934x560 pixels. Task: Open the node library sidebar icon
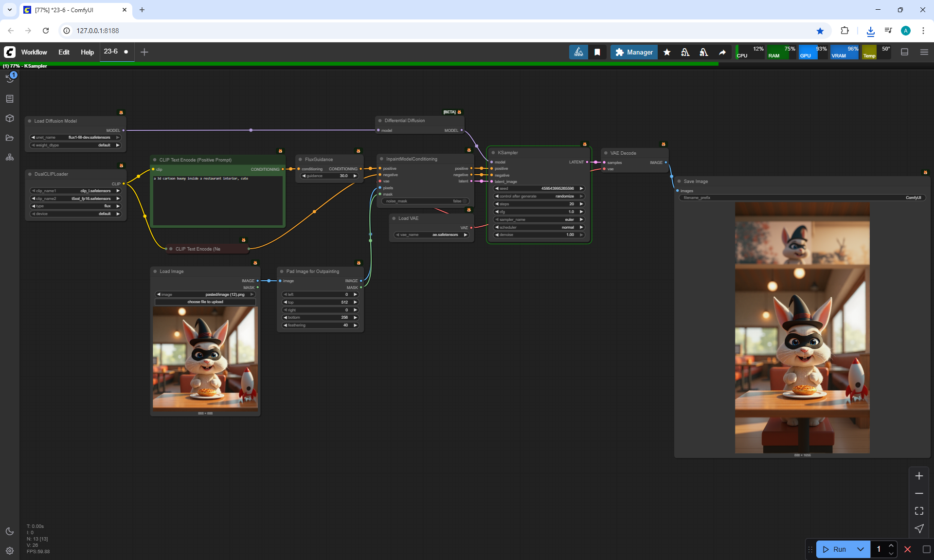point(10,99)
